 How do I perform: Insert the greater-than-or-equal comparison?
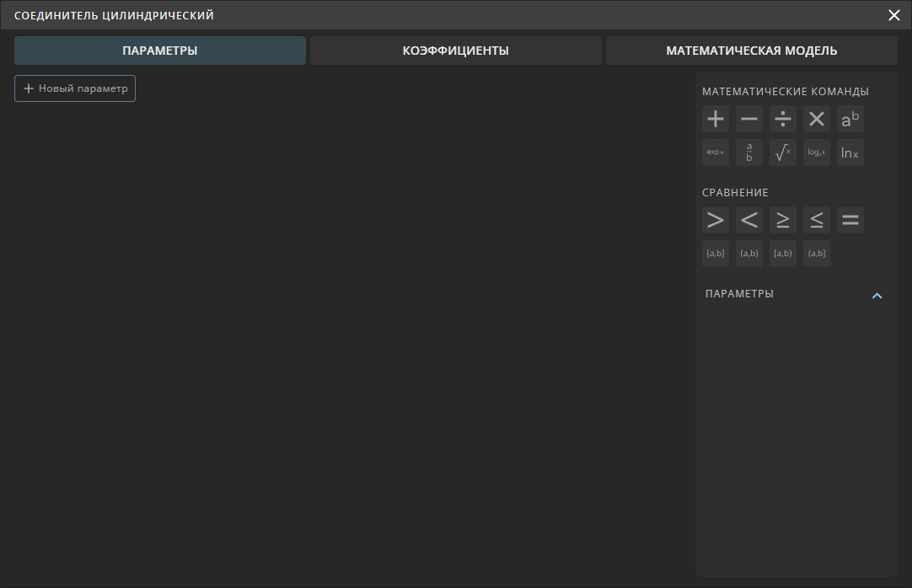[x=783, y=220]
